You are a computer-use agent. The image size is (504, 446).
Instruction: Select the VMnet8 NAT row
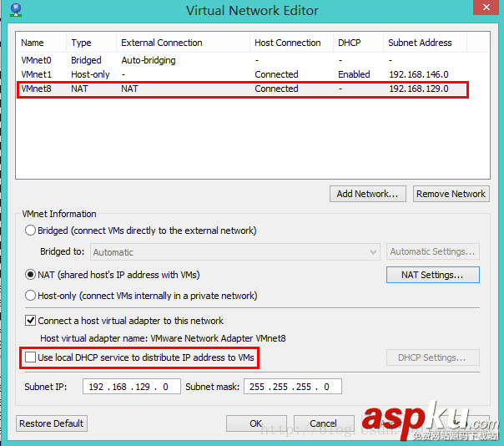coord(243,89)
